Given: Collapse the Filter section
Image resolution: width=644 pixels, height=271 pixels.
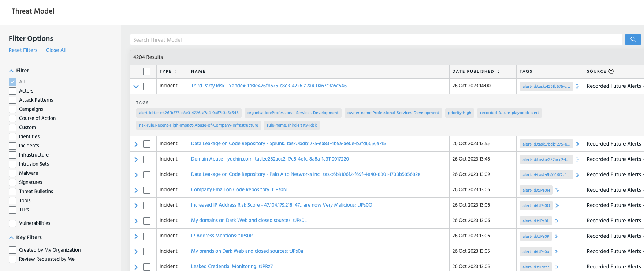Looking at the screenshot, I should pyautogui.click(x=11, y=71).
